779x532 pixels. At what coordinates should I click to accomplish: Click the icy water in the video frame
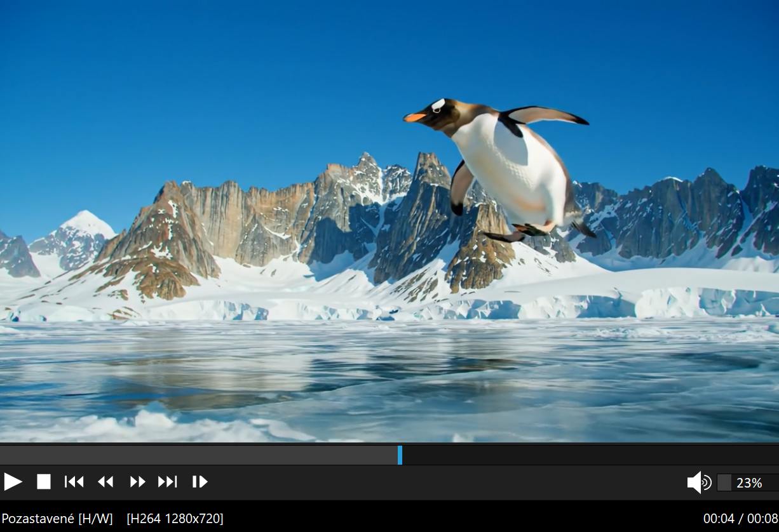[381, 381]
